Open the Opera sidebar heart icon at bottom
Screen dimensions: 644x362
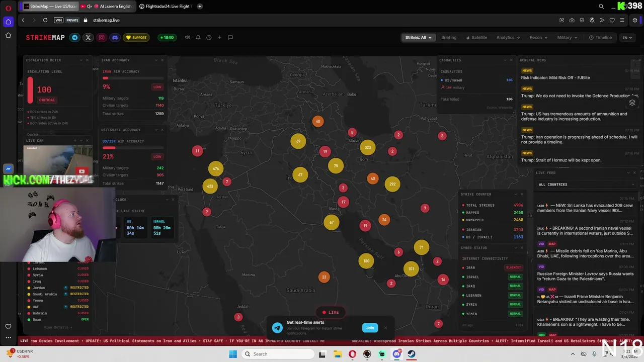pos(8,326)
